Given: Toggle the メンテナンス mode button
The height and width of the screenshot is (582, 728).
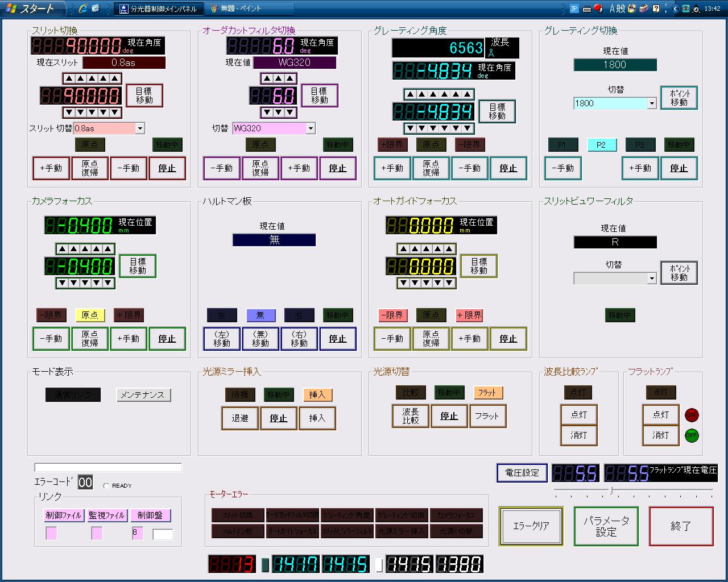Looking at the screenshot, I should click(x=143, y=395).
